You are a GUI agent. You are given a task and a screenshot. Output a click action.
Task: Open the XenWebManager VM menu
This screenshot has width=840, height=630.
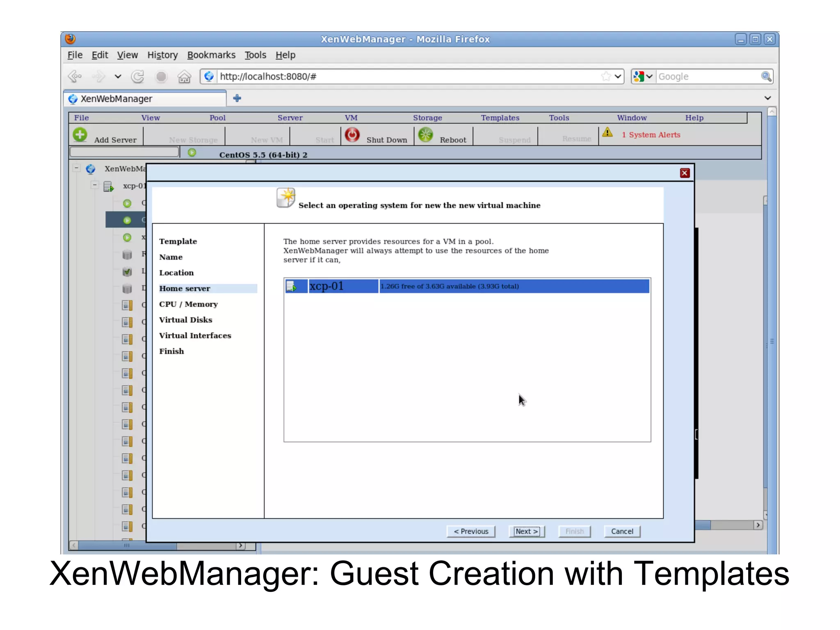[351, 118]
